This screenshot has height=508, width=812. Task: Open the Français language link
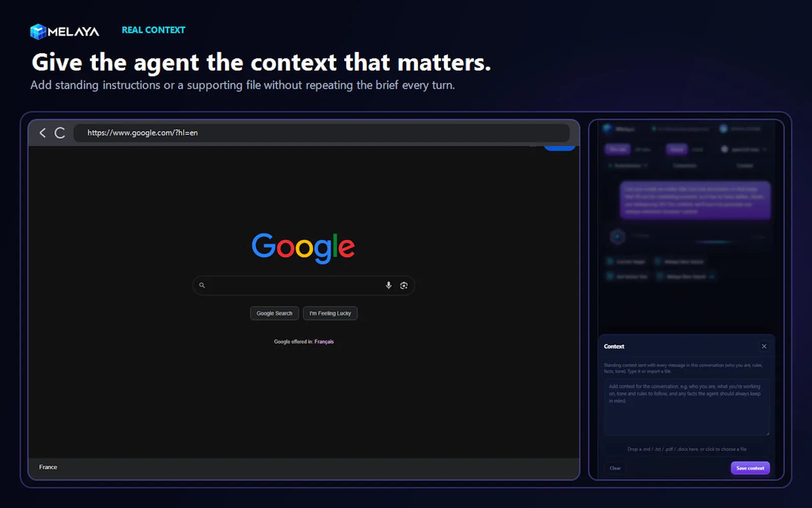pyautogui.click(x=324, y=342)
